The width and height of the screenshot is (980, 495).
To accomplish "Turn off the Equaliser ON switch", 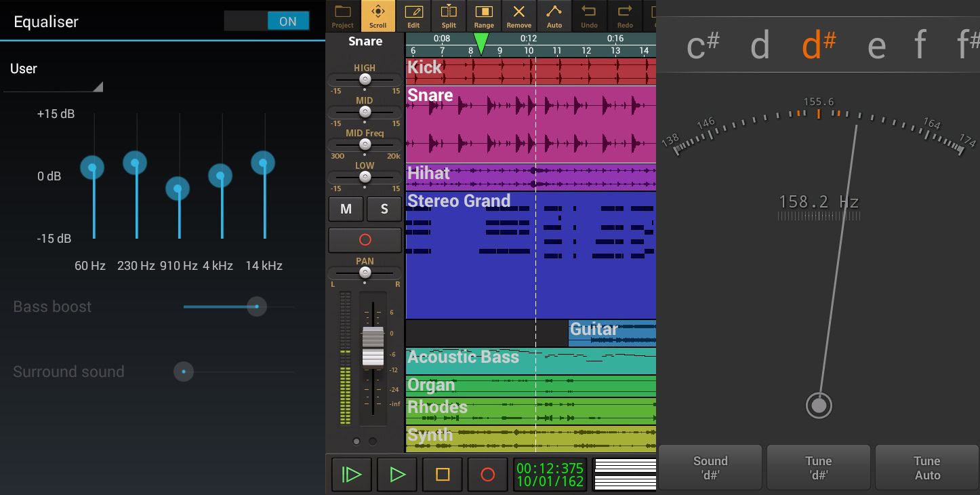I will (267, 21).
